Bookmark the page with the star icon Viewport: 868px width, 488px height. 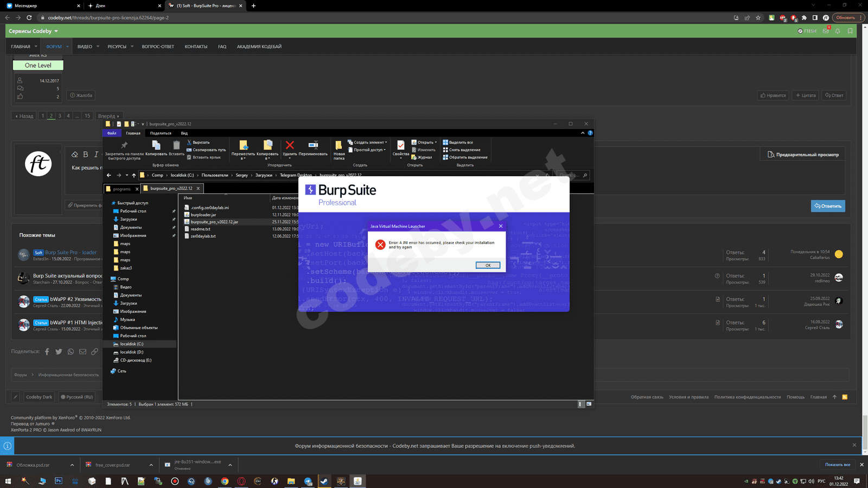coord(758,18)
